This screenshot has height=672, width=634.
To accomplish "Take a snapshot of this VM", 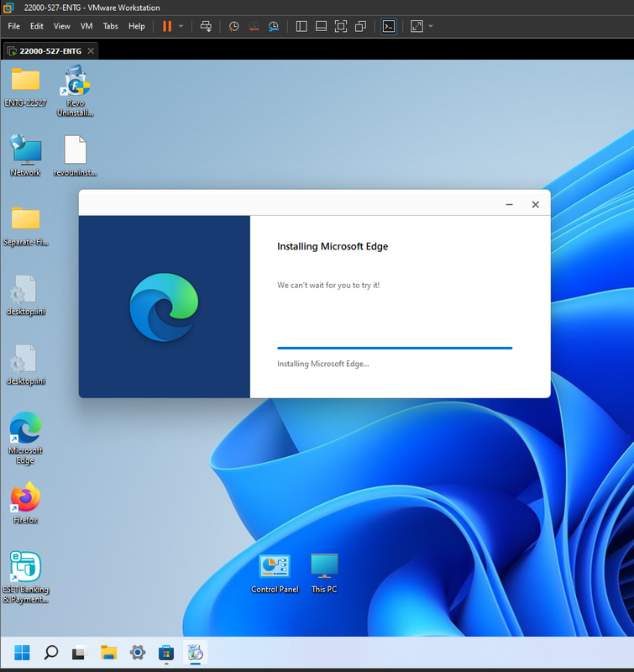I will (233, 27).
